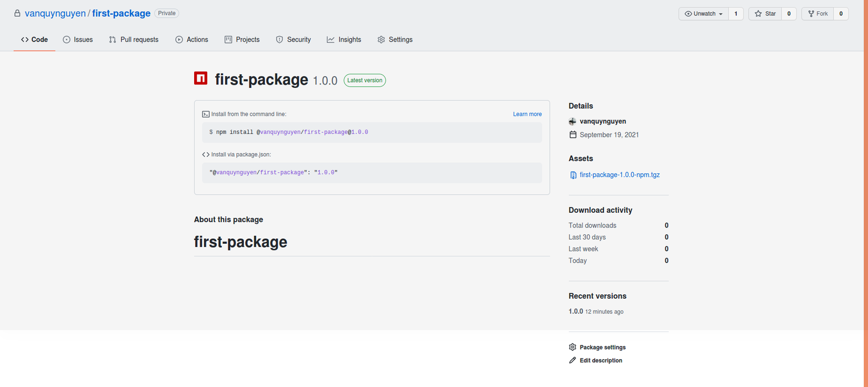Click the Package settings gear icon
This screenshot has height=387, width=868.
[x=572, y=348]
